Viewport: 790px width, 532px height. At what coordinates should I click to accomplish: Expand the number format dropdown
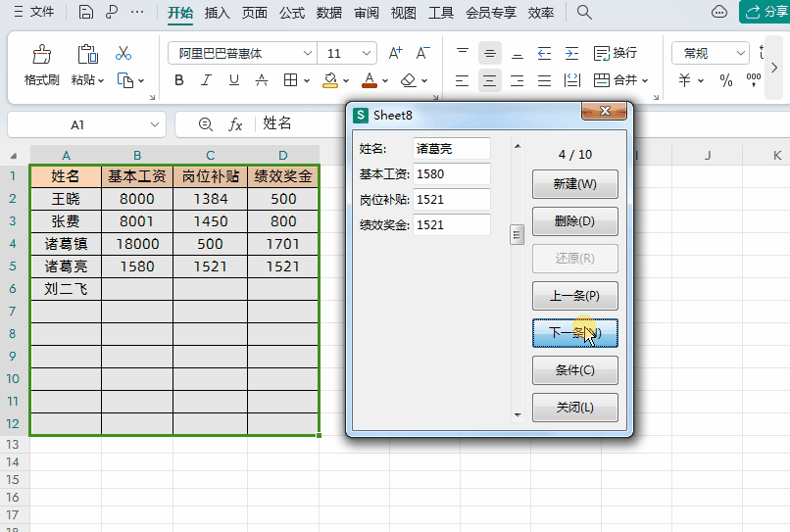(740, 53)
